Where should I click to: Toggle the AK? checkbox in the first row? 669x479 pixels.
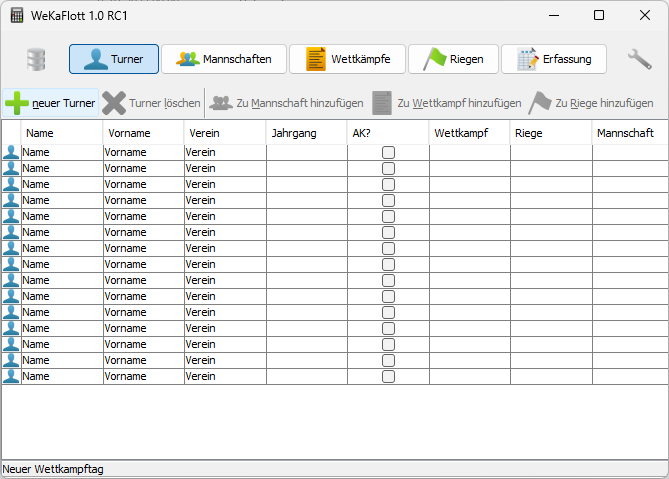[388, 152]
